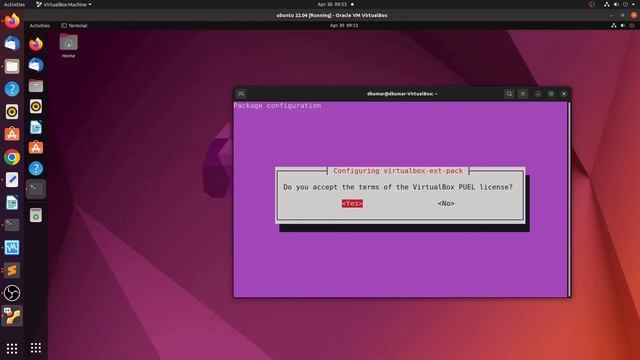Click the host network indicator
Screen dimensions: 640x360
tap(607, 4)
